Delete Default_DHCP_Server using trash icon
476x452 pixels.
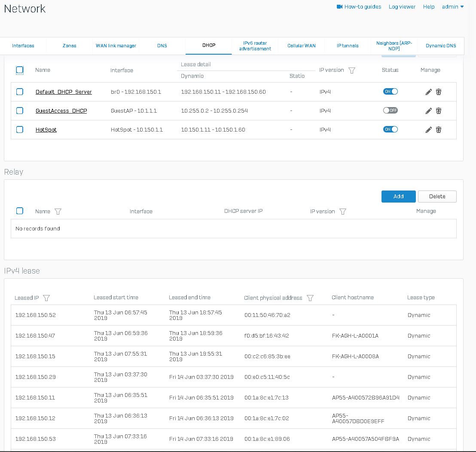click(439, 92)
